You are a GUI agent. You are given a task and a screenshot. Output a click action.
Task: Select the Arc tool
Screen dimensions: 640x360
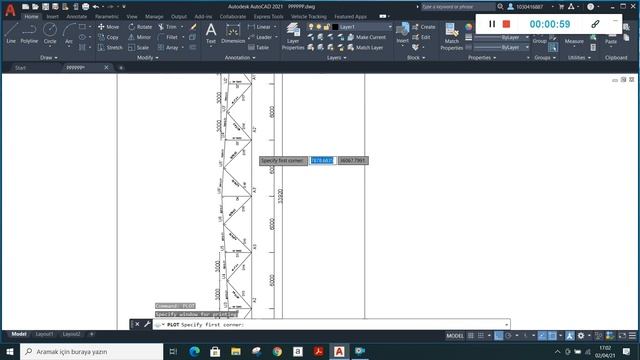69,33
